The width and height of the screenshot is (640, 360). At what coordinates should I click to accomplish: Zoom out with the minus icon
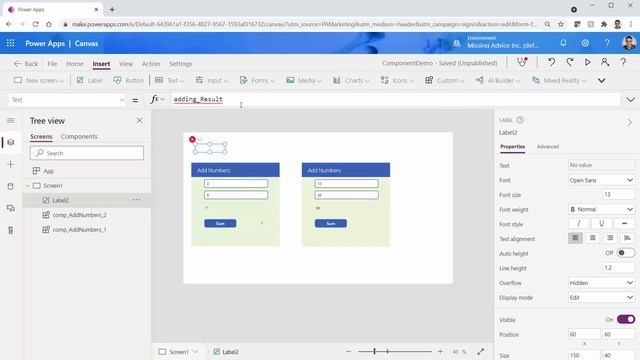click(x=348, y=351)
